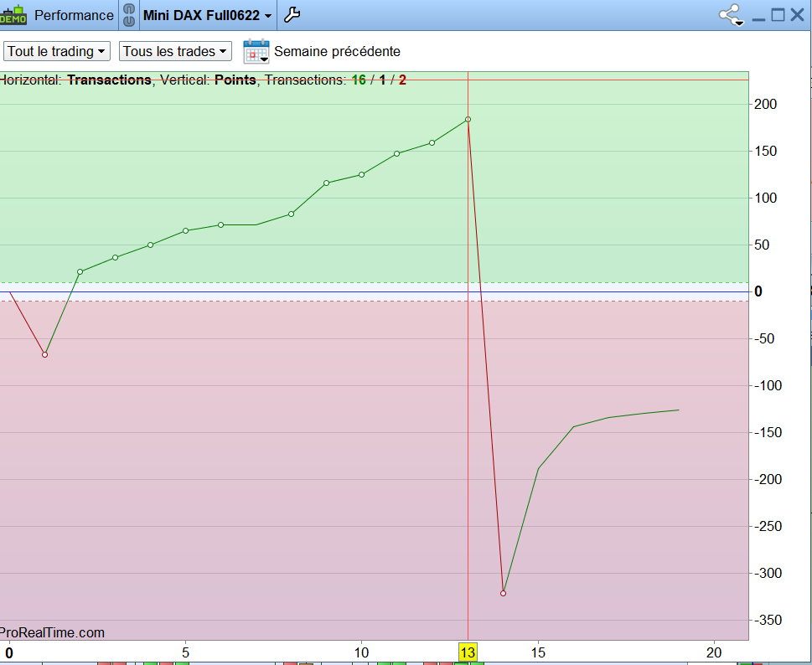The image size is (812, 665).
Task: Click the 15 label on horizontal axis
Action: point(538,652)
